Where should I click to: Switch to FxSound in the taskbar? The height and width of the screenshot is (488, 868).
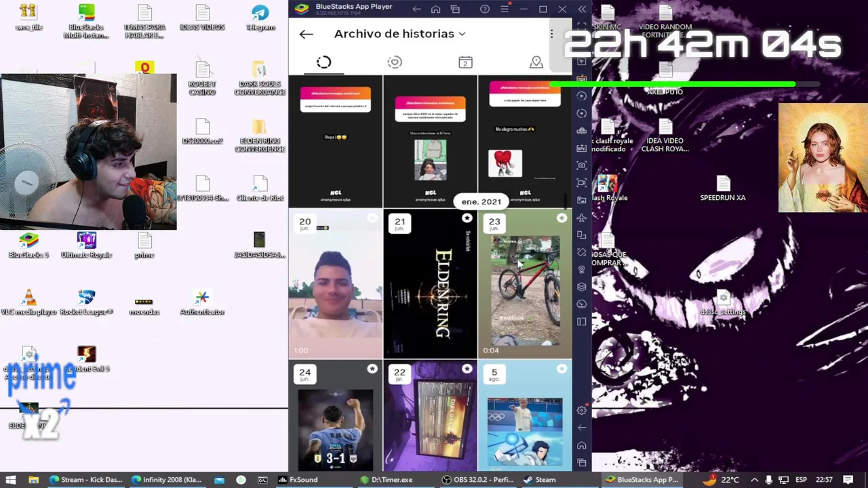click(298, 480)
